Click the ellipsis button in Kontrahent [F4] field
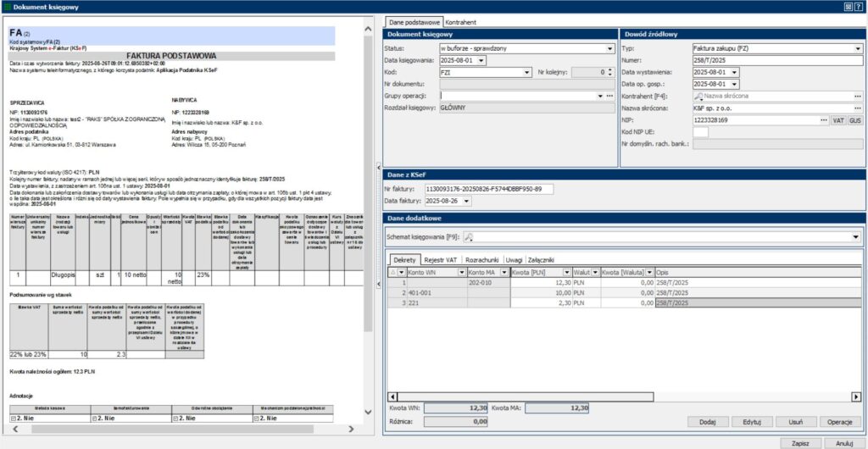The width and height of the screenshot is (868, 449). (x=859, y=97)
